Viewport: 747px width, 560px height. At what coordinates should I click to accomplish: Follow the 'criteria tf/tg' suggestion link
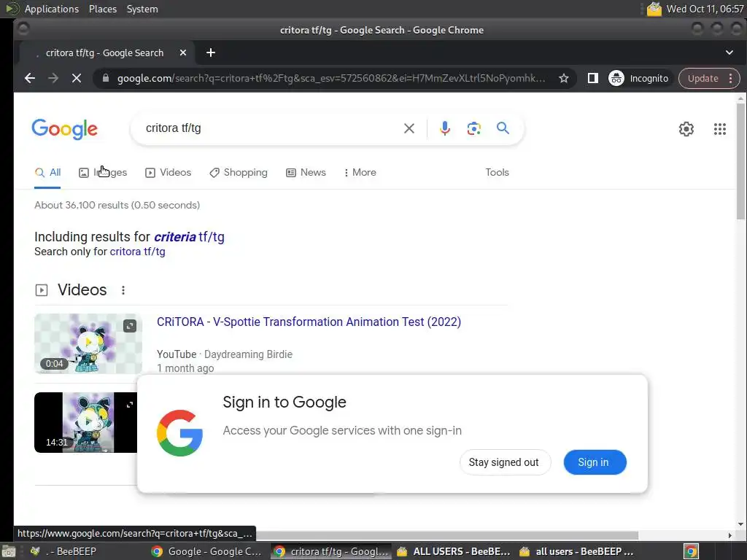tap(189, 237)
